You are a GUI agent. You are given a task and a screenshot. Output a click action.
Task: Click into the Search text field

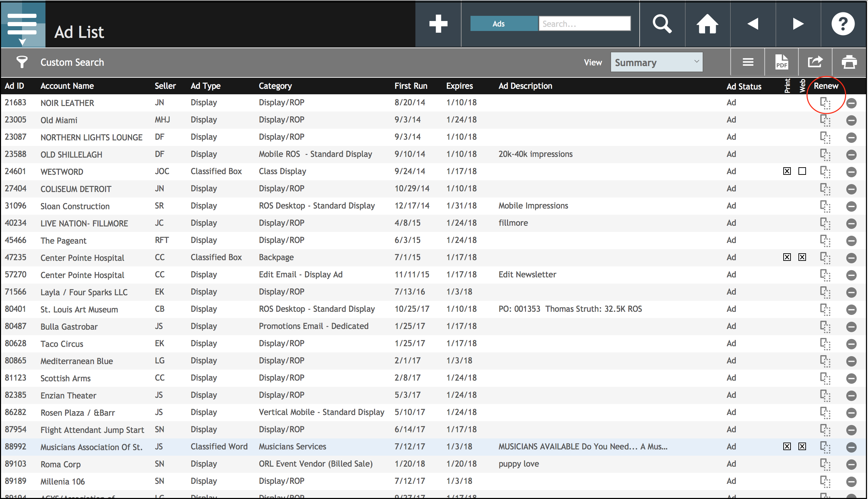tap(585, 24)
